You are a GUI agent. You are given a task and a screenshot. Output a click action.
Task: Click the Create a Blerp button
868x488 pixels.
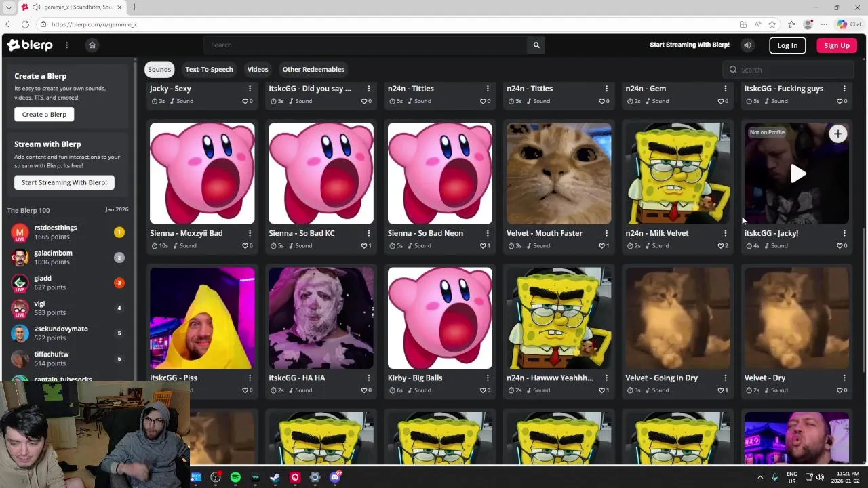(44, 114)
